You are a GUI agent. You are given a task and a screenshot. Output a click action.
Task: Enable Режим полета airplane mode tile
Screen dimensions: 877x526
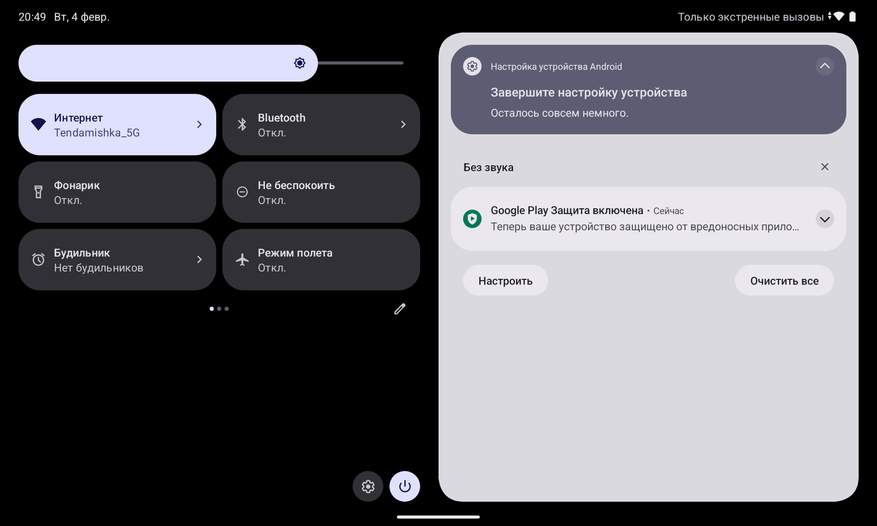(321, 260)
